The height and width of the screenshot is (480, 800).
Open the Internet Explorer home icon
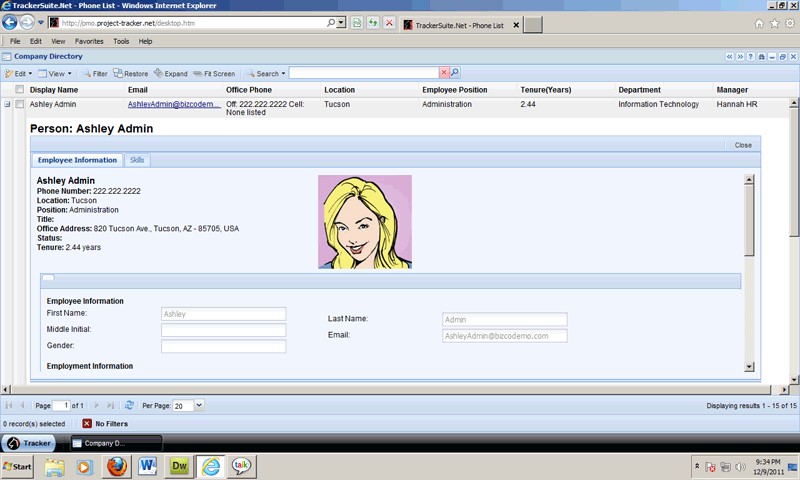click(x=759, y=23)
